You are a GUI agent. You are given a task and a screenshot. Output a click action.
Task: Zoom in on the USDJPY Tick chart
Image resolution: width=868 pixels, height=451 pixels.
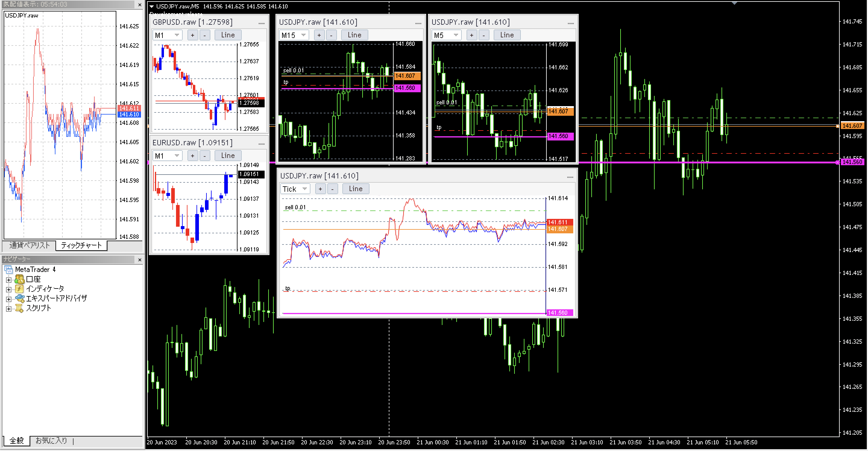click(x=320, y=189)
